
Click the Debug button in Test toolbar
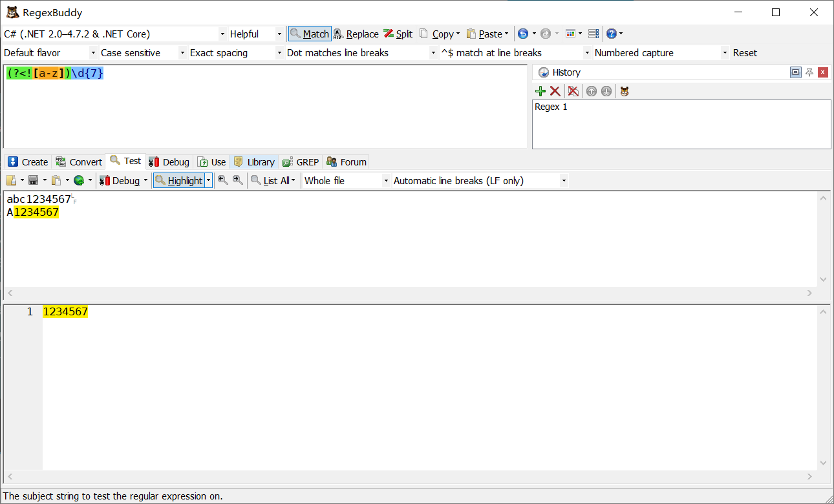click(120, 180)
